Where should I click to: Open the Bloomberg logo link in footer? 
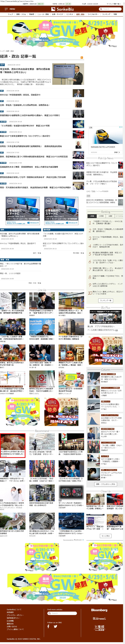(99, 610)
